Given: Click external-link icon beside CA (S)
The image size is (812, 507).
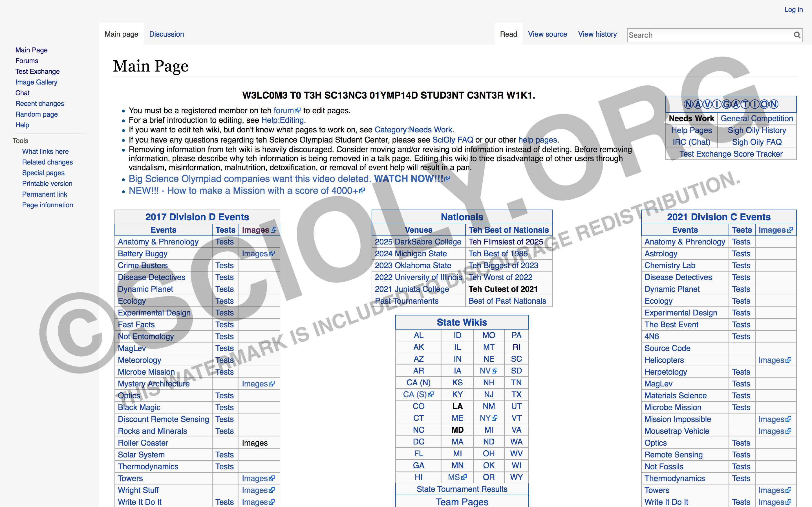Looking at the screenshot, I should coord(431,395).
